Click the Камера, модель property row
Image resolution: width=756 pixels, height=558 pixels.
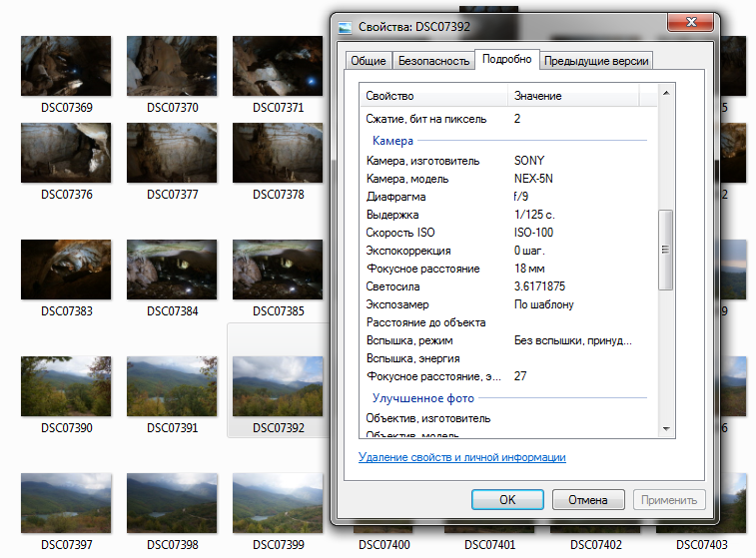508,179
